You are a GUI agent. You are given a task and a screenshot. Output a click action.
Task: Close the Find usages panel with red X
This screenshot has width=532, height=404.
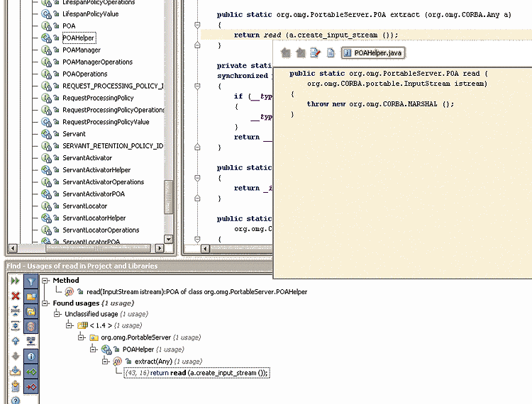pos(15,296)
